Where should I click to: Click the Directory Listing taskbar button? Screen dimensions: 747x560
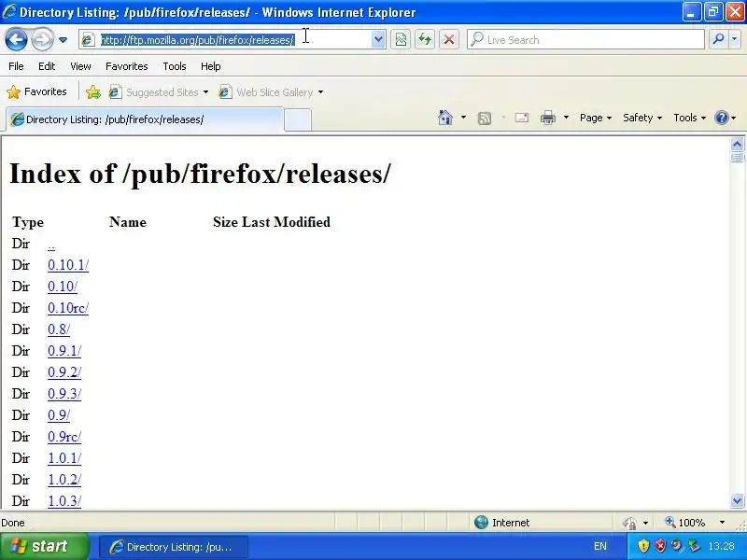point(174,546)
